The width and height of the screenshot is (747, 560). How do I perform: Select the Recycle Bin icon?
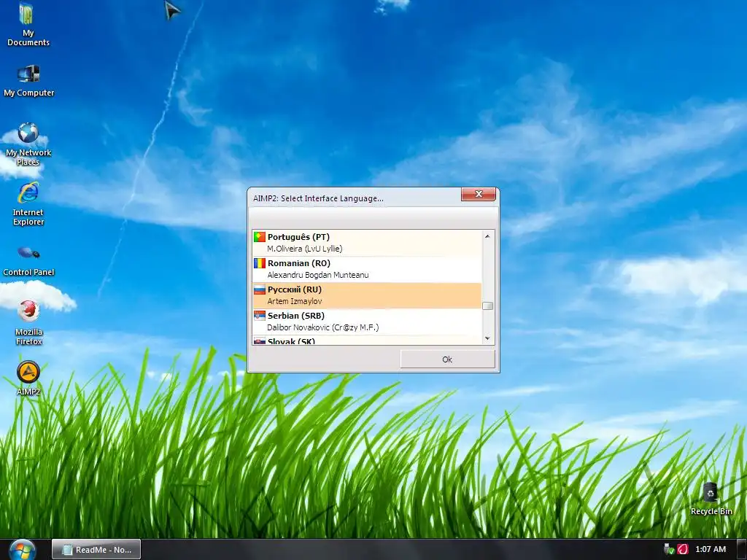[x=711, y=499]
